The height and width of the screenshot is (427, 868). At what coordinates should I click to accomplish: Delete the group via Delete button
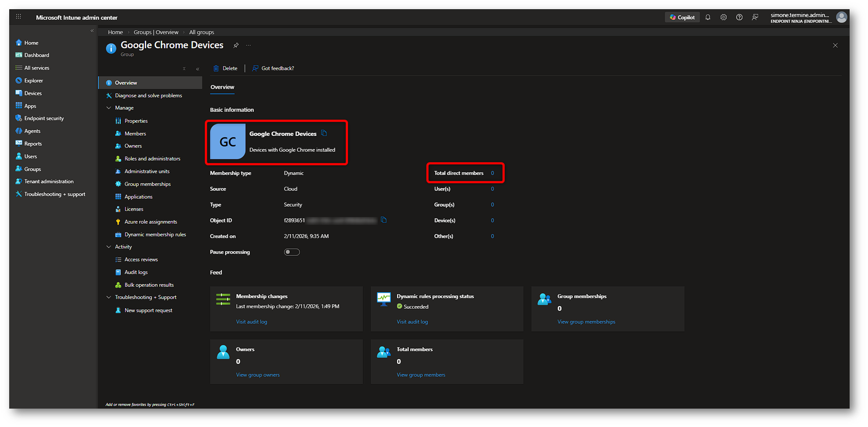click(225, 68)
